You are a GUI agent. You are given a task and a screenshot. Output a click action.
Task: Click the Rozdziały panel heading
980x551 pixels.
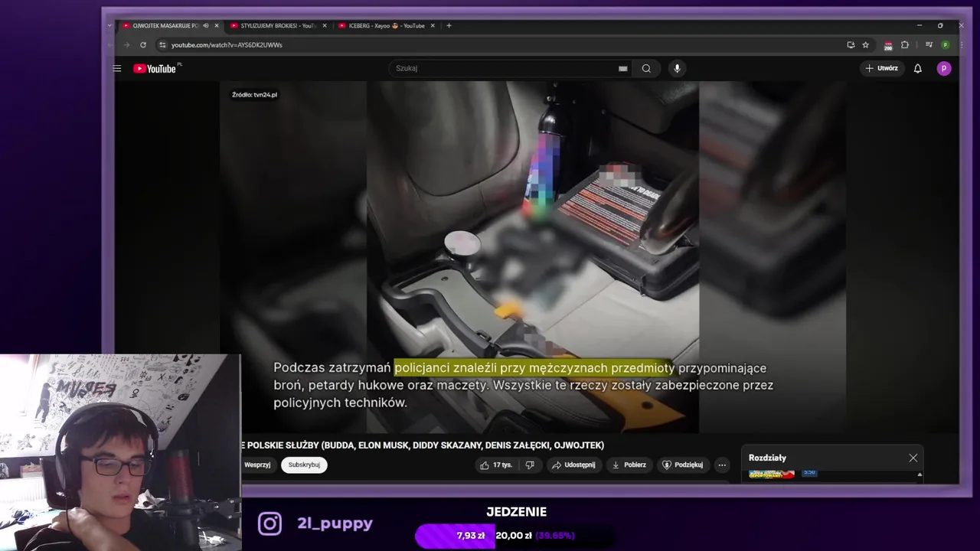coord(767,458)
